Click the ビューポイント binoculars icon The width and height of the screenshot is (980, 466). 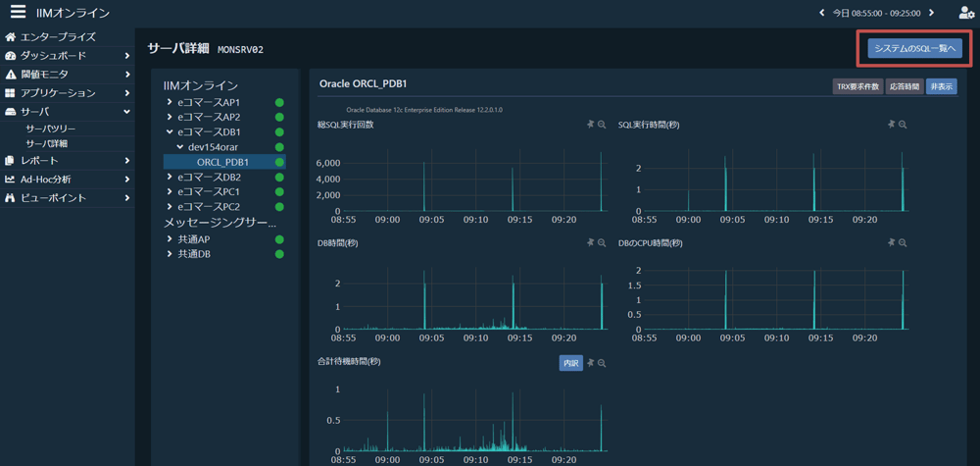(10, 198)
